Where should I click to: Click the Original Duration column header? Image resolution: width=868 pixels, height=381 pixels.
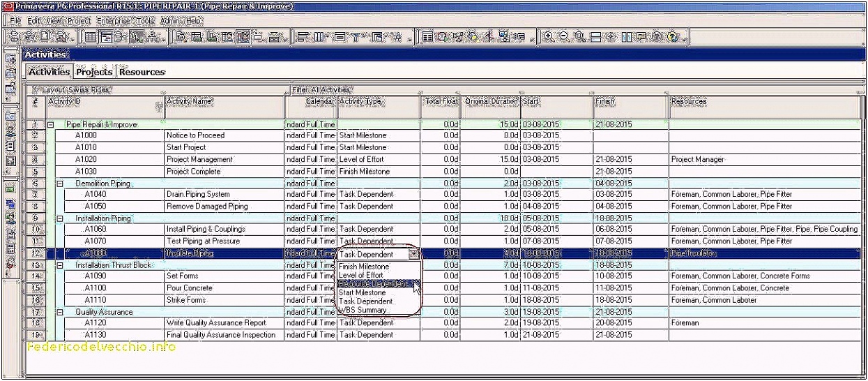click(491, 107)
